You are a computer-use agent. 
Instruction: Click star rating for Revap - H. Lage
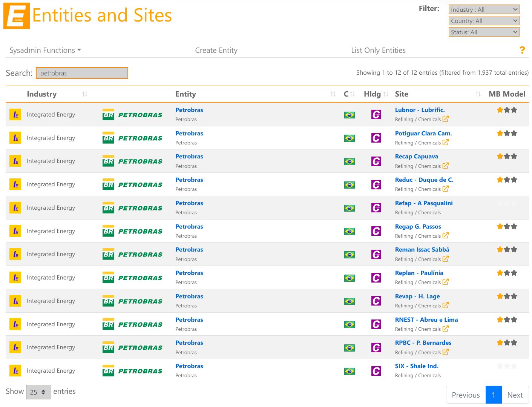click(x=507, y=296)
